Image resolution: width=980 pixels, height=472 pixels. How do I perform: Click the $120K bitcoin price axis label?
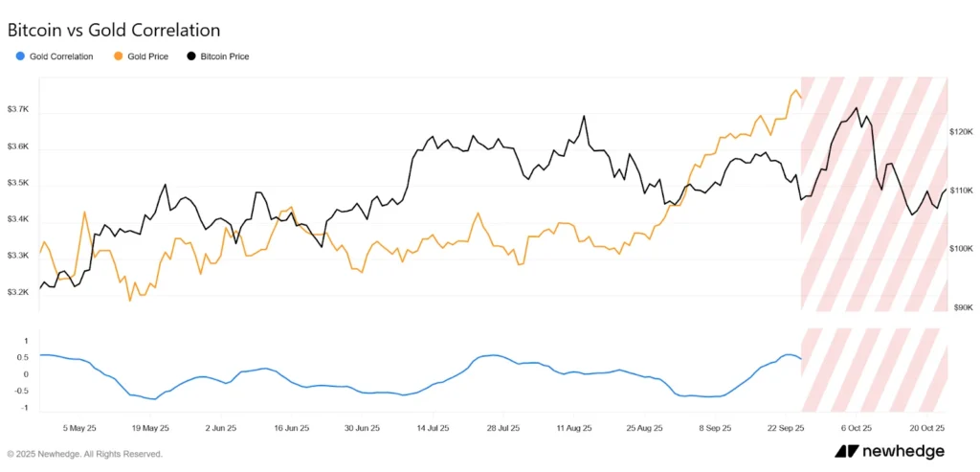click(x=961, y=132)
